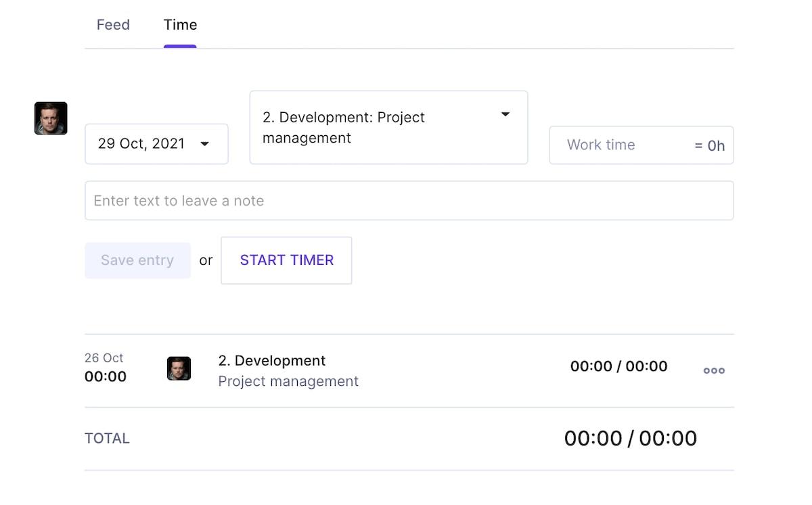Click the 26 Oct date label in the entry
The width and height of the screenshot is (812, 505).
click(x=104, y=358)
